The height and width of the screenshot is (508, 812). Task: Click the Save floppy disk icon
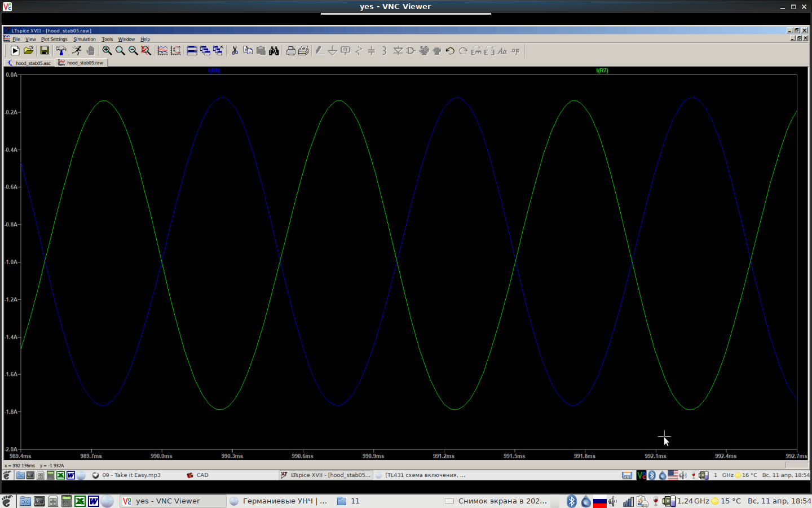click(x=45, y=51)
